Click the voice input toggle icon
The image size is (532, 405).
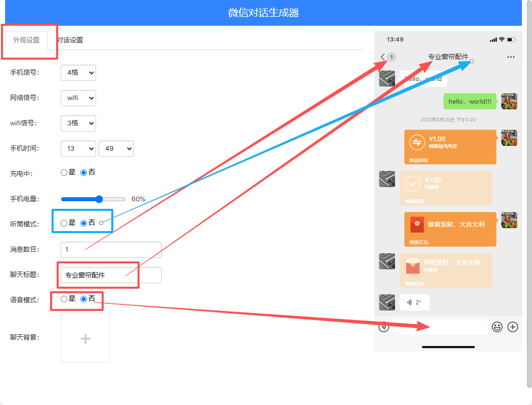[x=384, y=327]
